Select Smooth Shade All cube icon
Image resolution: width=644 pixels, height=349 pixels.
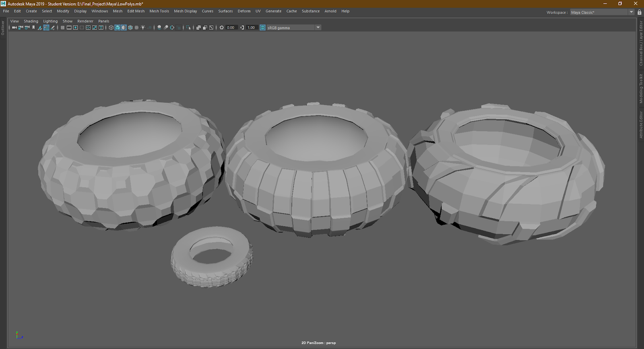pyautogui.click(x=118, y=28)
